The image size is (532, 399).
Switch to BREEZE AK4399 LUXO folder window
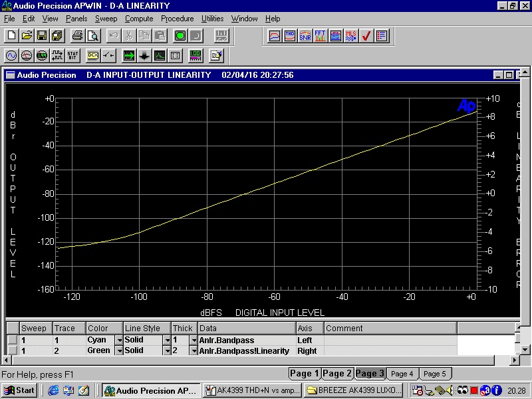pos(353,390)
